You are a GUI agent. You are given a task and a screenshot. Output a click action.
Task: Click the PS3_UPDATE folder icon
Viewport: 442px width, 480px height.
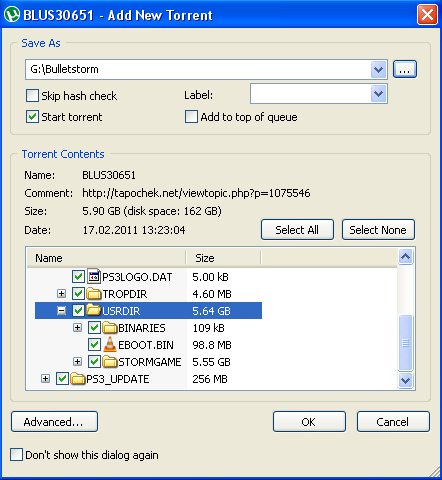point(78,379)
